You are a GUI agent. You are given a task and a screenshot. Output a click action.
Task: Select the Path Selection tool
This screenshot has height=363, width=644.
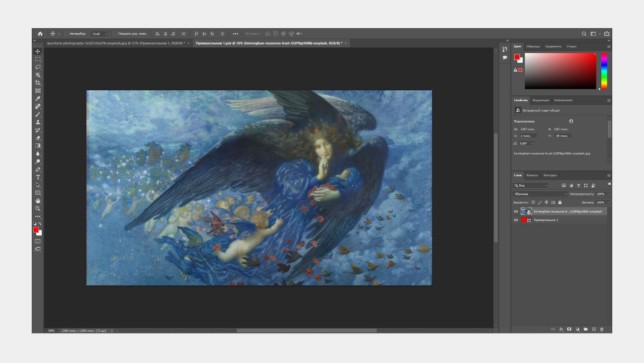coord(38,185)
